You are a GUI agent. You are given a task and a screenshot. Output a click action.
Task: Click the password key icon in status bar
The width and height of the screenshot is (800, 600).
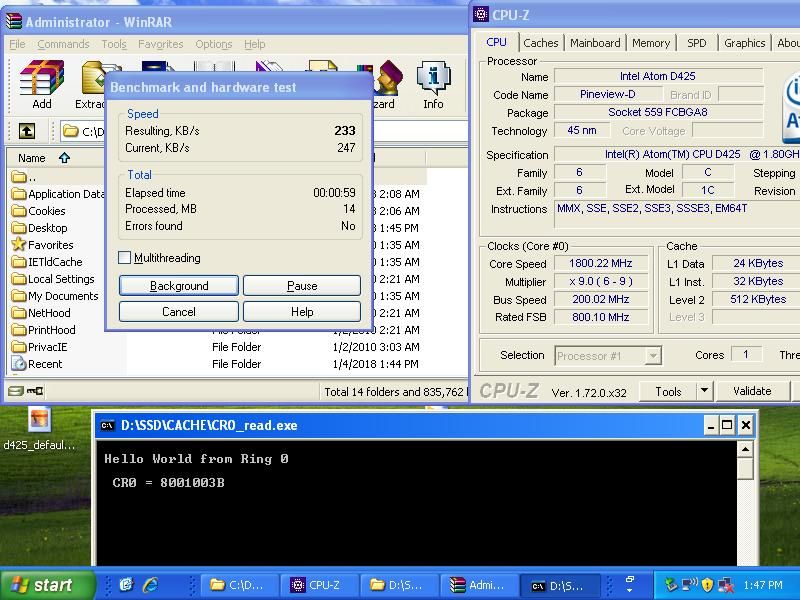click(35, 391)
